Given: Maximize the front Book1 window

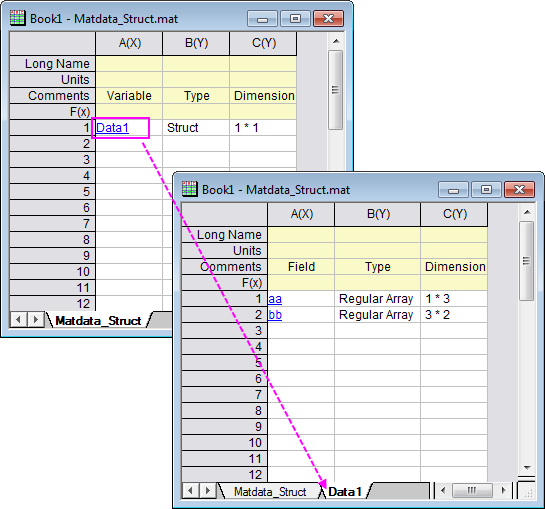Looking at the screenshot, I should click(486, 190).
